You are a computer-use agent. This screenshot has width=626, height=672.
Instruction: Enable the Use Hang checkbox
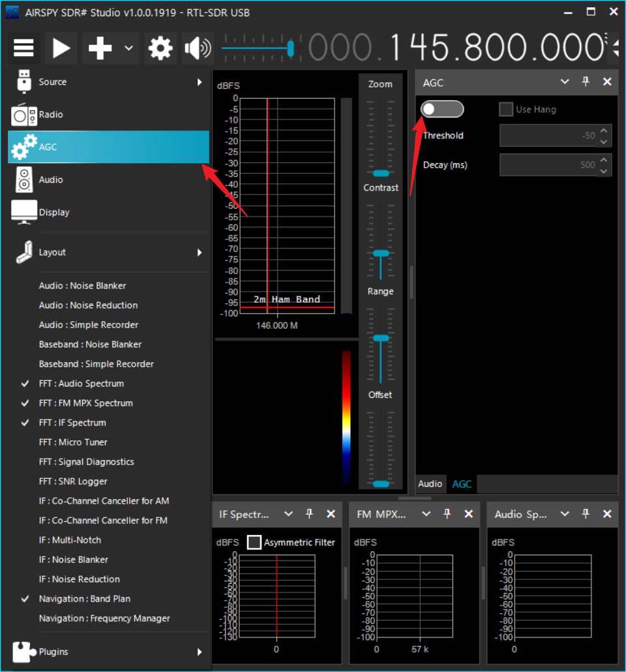coord(506,110)
